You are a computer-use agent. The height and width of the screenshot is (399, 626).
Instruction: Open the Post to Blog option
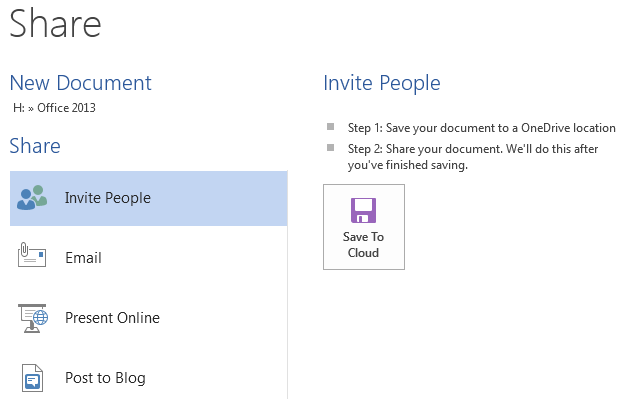coord(149,378)
